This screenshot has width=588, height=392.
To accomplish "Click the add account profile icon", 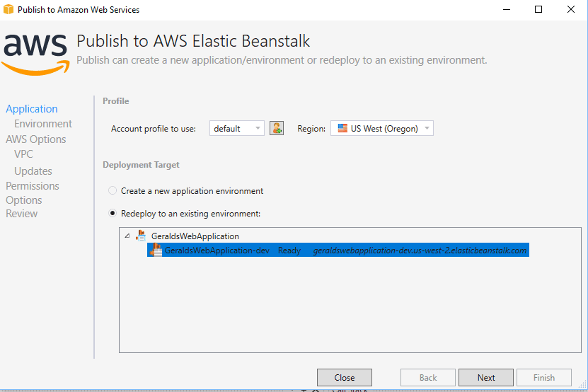I will coord(277,128).
